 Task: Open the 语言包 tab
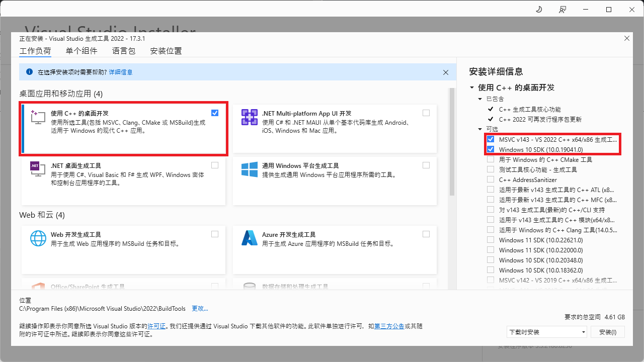pyautogui.click(x=124, y=51)
